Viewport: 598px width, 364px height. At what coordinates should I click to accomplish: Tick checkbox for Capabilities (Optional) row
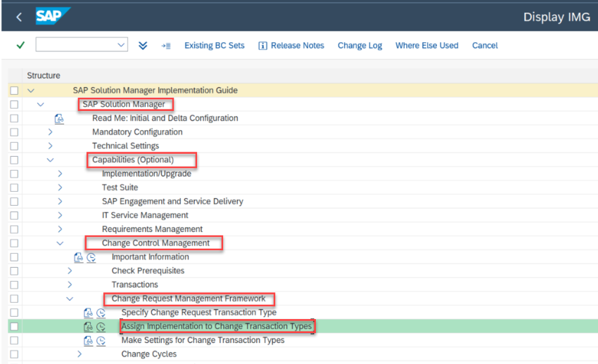pyautogui.click(x=14, y=160)
